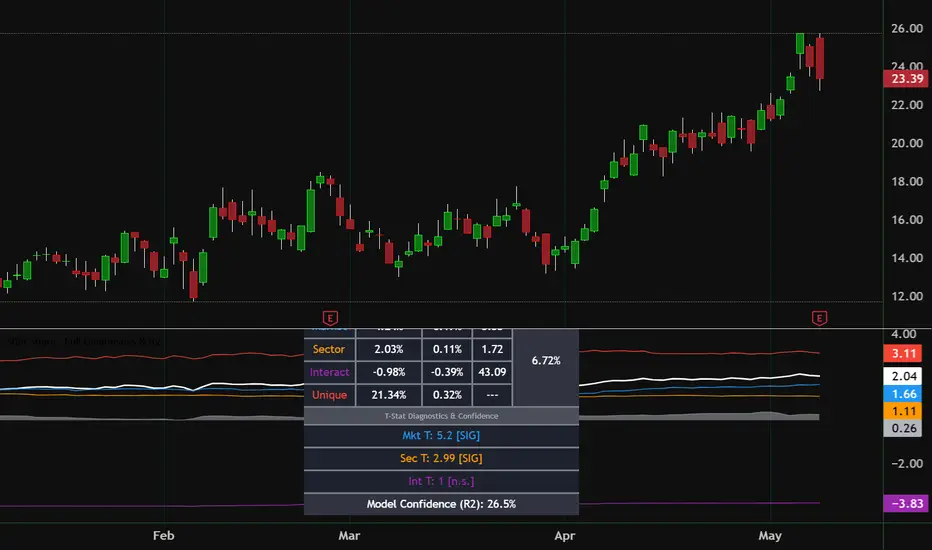The image size is (932, 550).
Task: Click the Unique row label in table
Action: point(329,395)
